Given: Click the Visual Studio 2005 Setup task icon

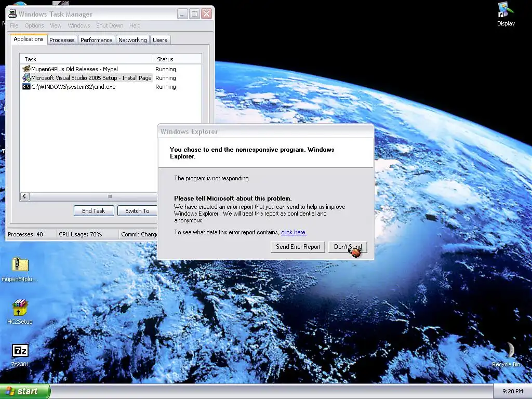Looking at the screenshot, I should (x=26, y=78).
